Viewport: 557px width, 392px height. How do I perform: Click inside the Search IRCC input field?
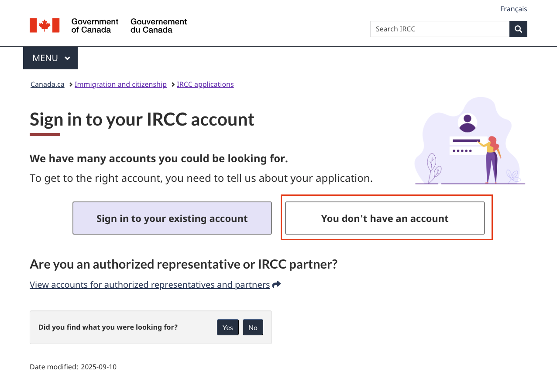tap(439, 29)
